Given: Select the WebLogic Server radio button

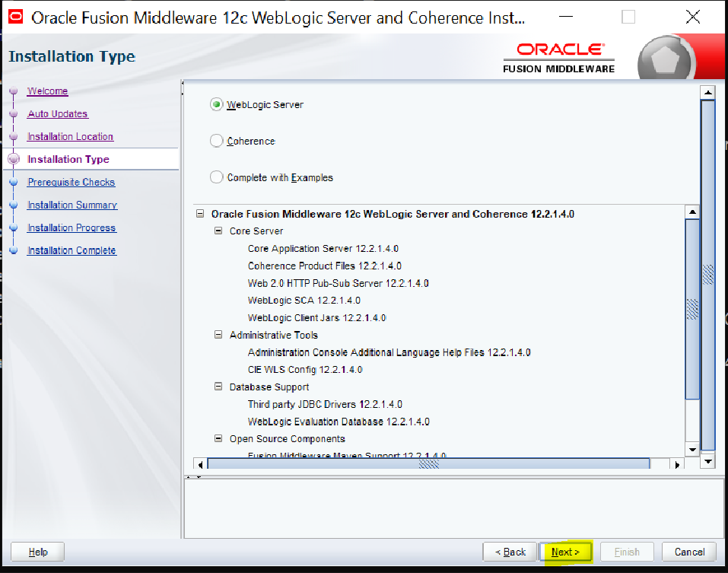Looking at the screenshot, I should click(217, 105).
